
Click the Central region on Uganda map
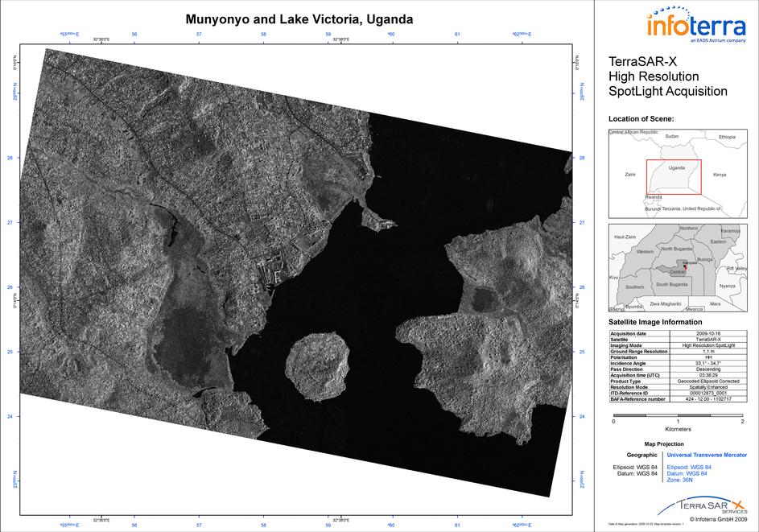click(678, 273)
